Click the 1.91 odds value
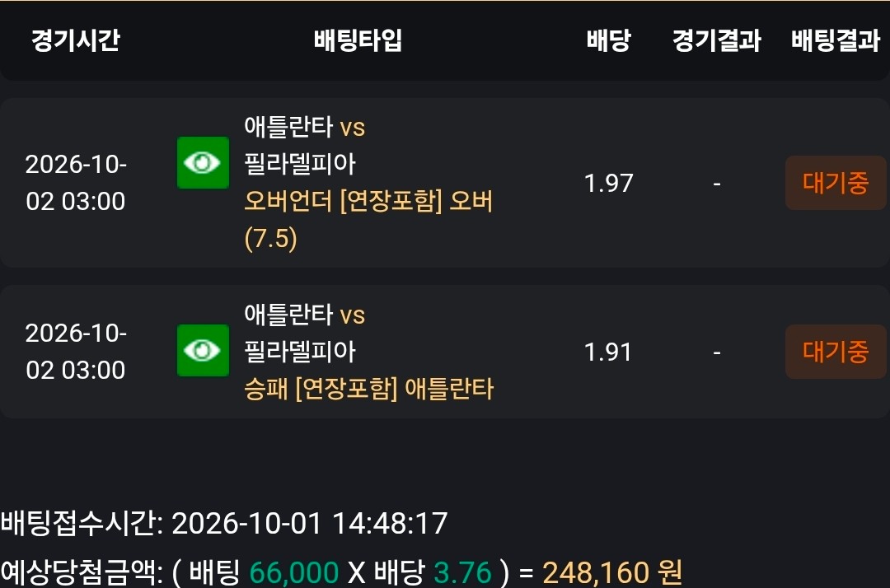Screen dimensions: 890x588 tap(608, 352)
